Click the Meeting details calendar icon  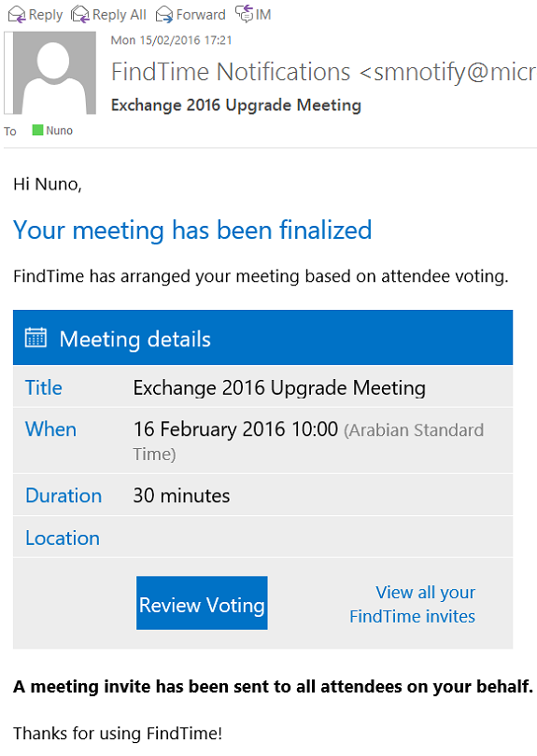pos(35,338)
